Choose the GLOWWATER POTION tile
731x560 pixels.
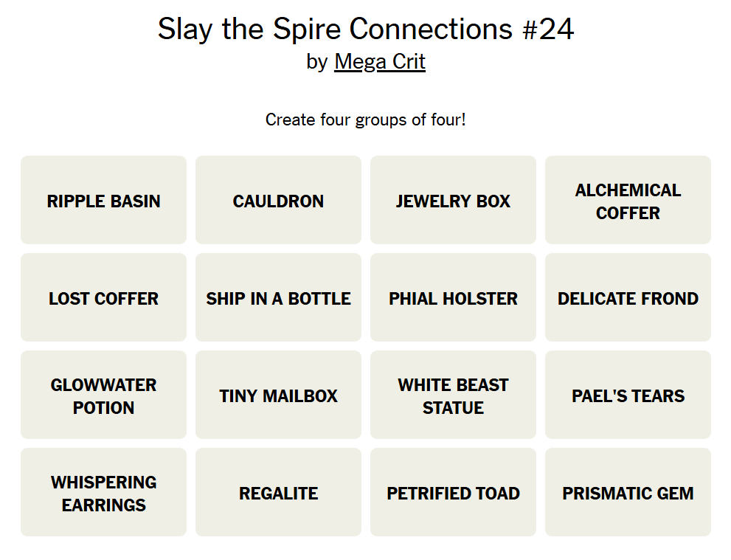click(x=103, y=395)
